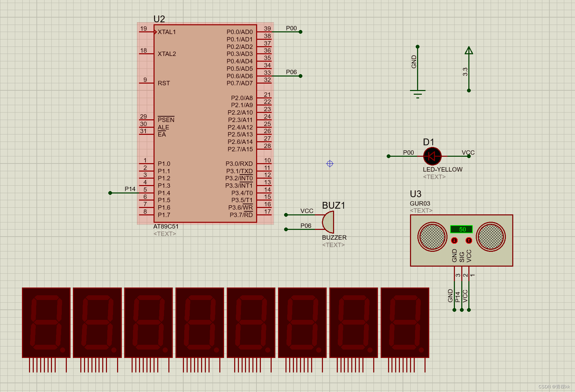Select the U3 GUR03 ultrasonic sensor body
Viewport: 575px width, 392px height.
[x=462, y=240]
